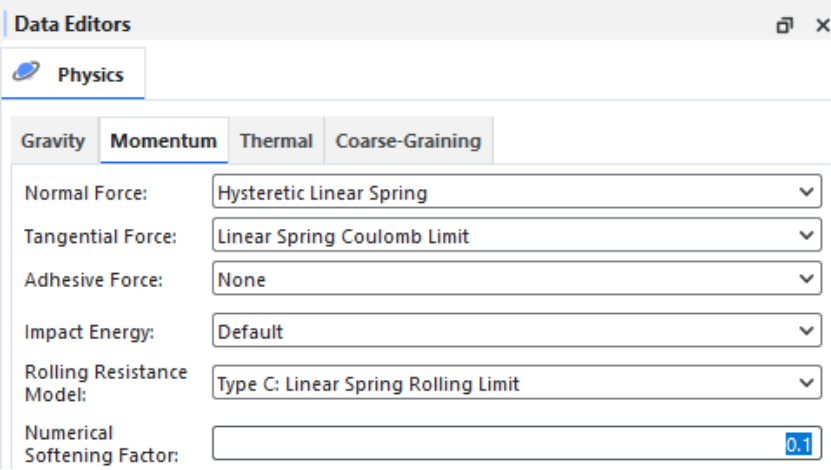Screen dimensions: 831x470
Task: Open the Impact Energy dropdown showing Default
Action: coord(517,331)
